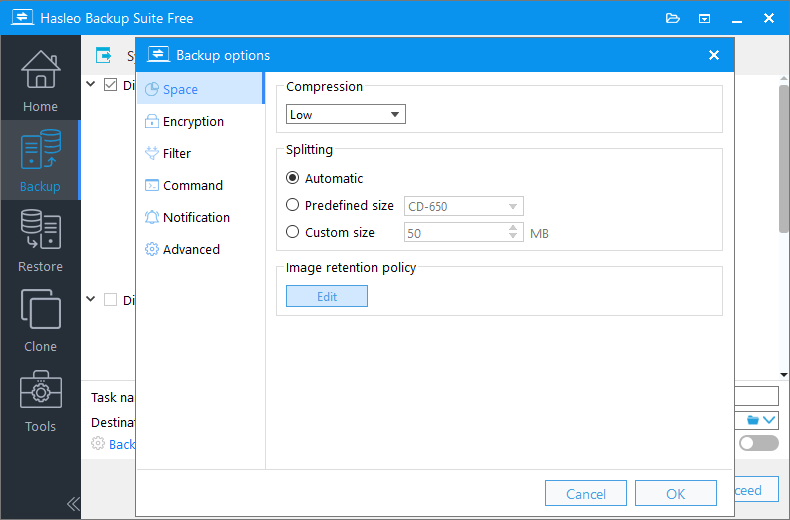Open the Compression level dropdown

click(x=345, y=115)
